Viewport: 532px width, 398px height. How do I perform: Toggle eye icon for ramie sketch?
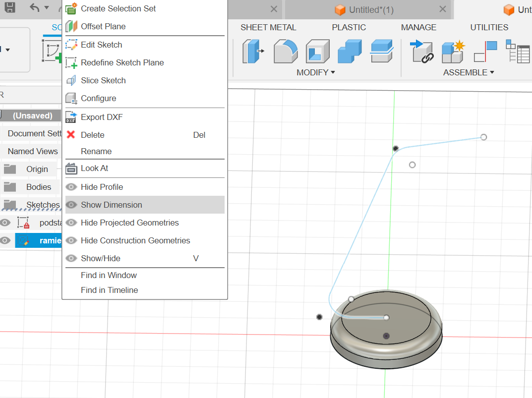(5, 240)
